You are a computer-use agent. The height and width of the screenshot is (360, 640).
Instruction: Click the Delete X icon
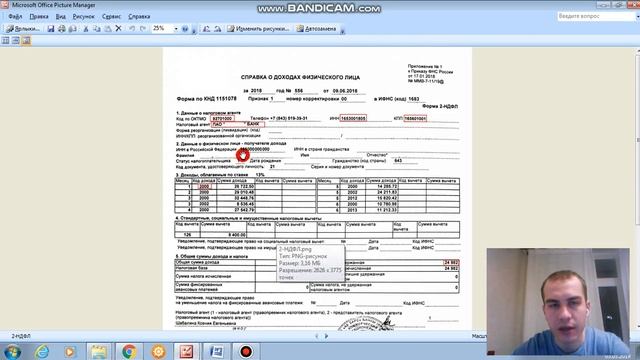click(118, 29)
